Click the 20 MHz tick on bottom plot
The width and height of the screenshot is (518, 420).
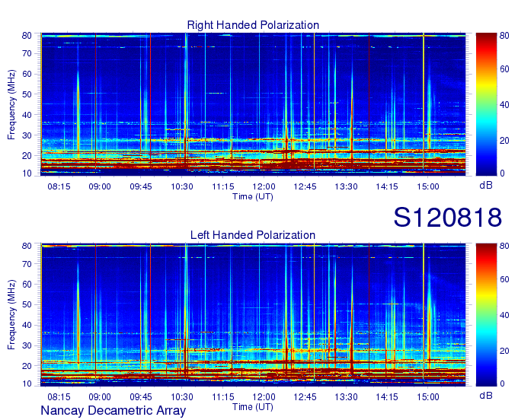pos(27,366)
